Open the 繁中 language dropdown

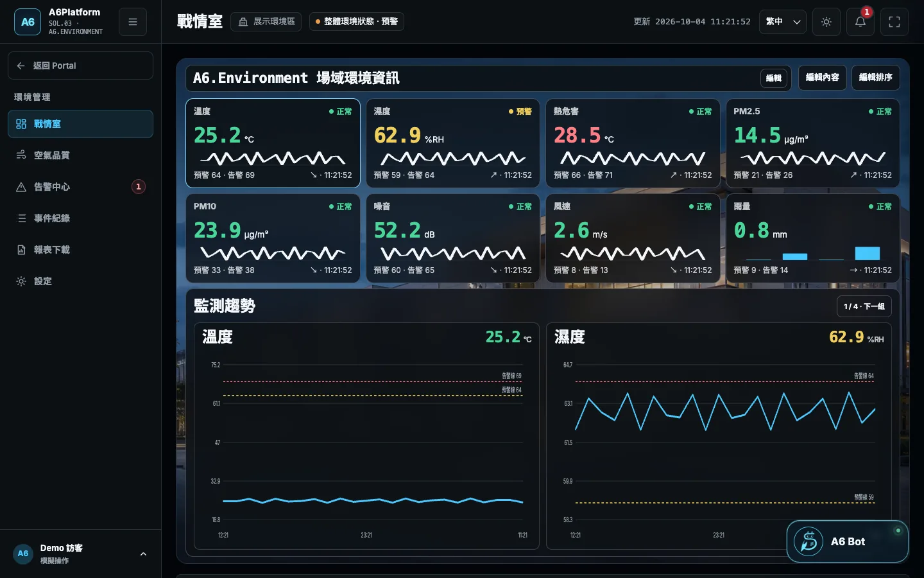point(783,22)
